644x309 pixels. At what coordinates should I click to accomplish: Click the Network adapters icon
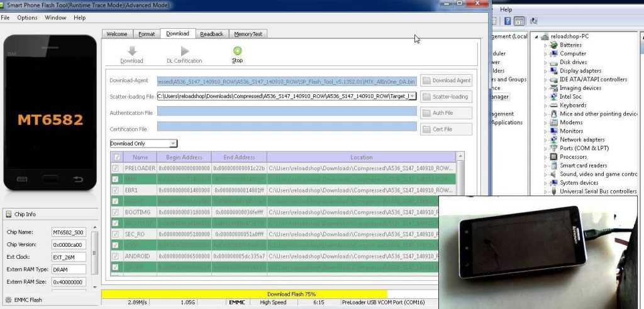[553, 140]
